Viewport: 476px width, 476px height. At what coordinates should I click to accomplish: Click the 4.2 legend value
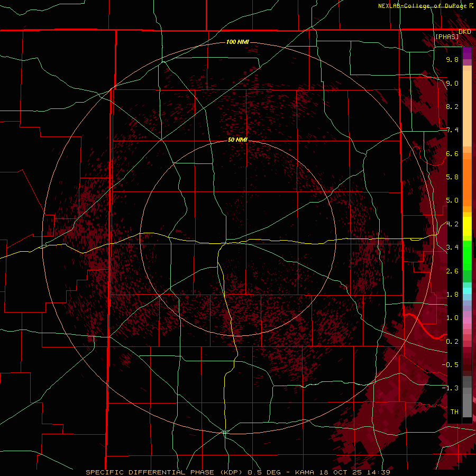452,224
